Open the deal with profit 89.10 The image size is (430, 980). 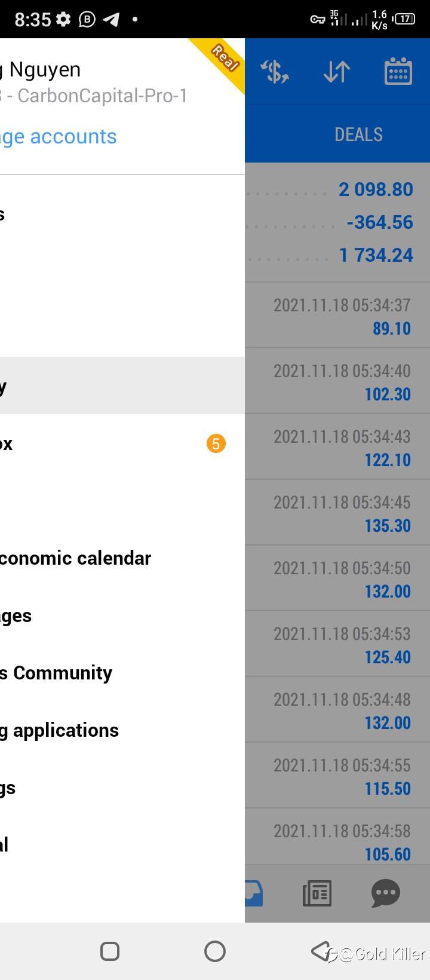point(337,316)
